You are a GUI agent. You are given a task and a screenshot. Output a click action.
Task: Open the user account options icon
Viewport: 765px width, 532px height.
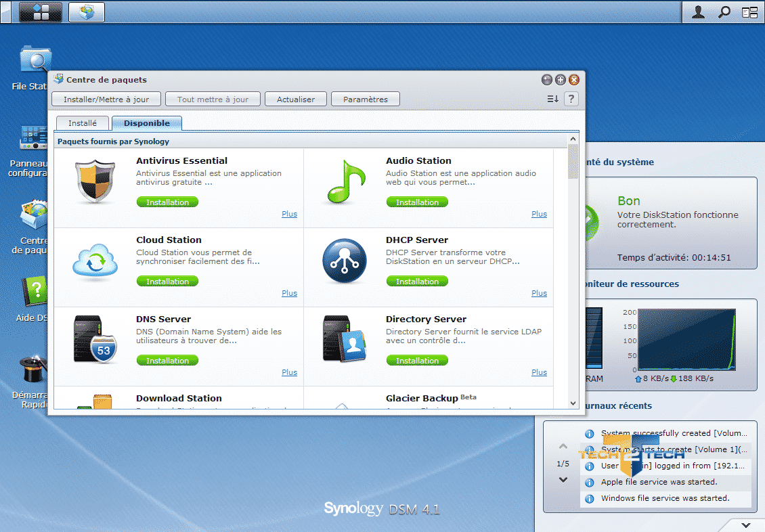pos(698,12)
